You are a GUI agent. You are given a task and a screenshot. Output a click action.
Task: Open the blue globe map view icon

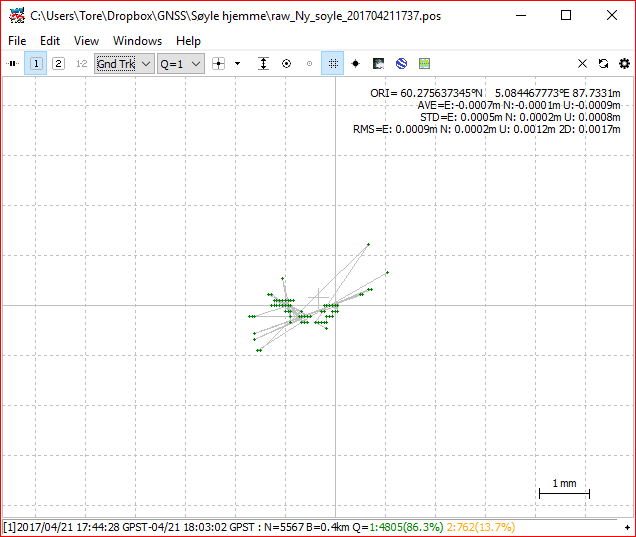(402, 64)
